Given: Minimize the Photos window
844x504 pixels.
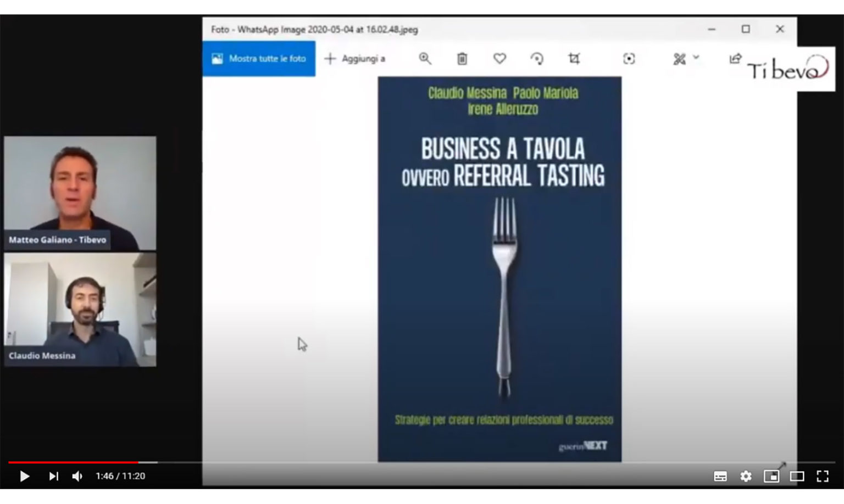Looking at the screenshot, I should point(712,29).
